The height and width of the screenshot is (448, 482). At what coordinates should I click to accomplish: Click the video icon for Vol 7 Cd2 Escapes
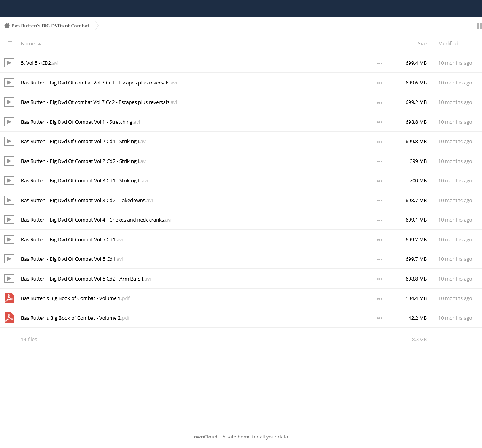pos(9,102)
